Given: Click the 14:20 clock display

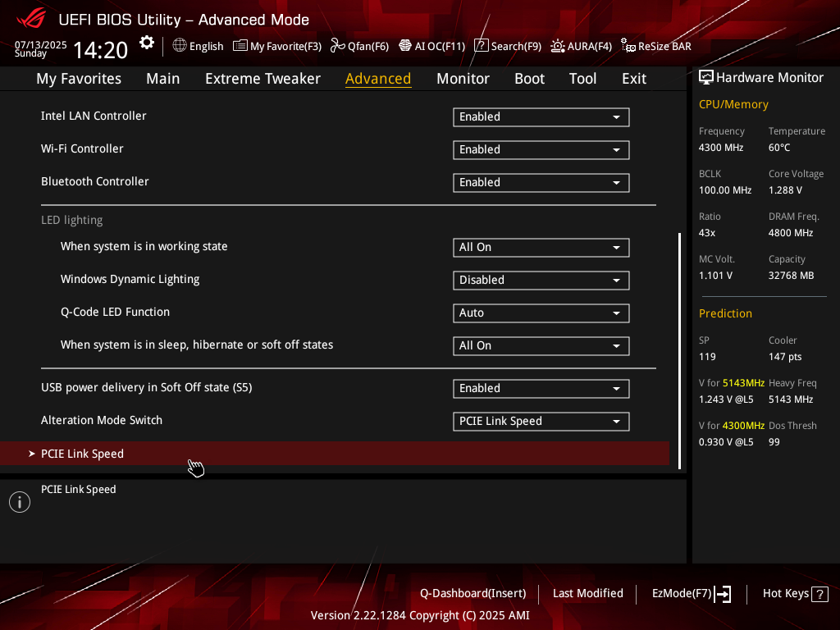Looking at the screenshot, I should coord(100,50).
